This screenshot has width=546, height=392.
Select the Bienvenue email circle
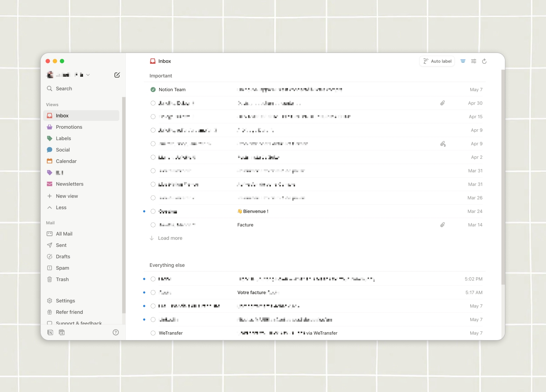tap(153, 211)
